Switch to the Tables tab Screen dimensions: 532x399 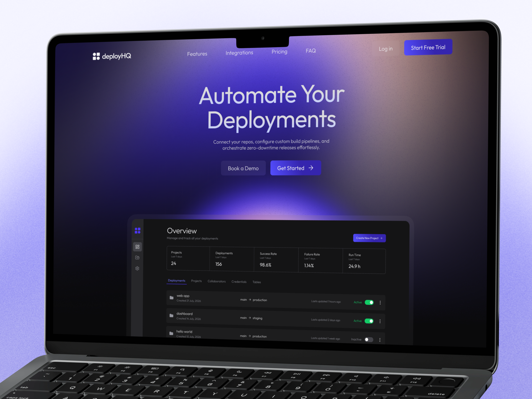tap(257, 282)
